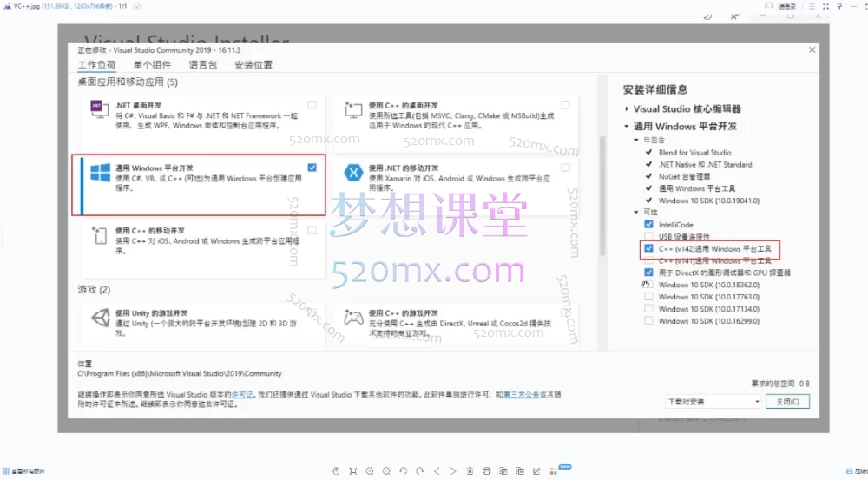Image resolution: width=868 pixels, height=480 pixels.
Task: Open the 下载时安装 install mode dropdown
Action: point(713,401)
